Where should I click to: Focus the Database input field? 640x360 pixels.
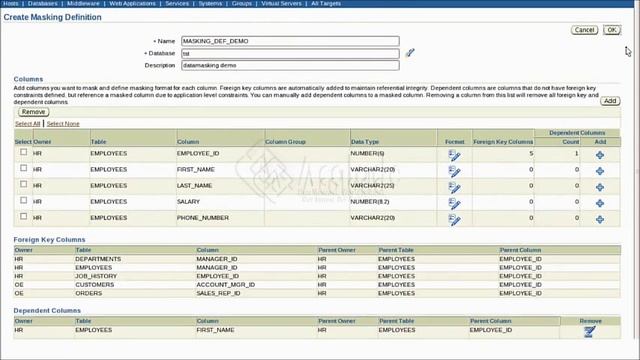290,53
